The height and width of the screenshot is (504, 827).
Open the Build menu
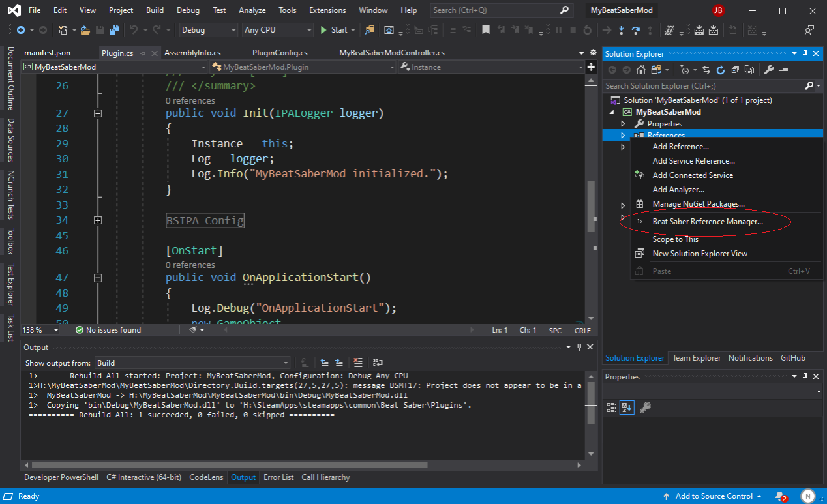tap(155, 10)
